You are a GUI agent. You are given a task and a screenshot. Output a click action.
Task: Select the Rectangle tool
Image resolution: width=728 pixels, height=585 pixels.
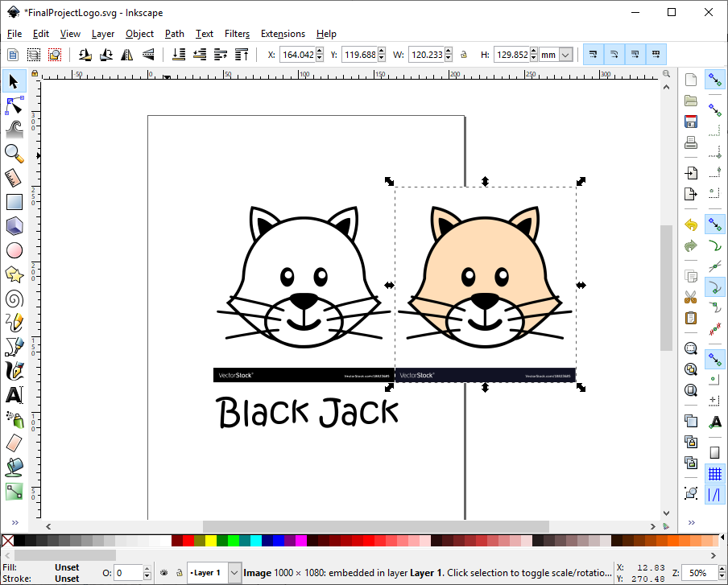14,202
